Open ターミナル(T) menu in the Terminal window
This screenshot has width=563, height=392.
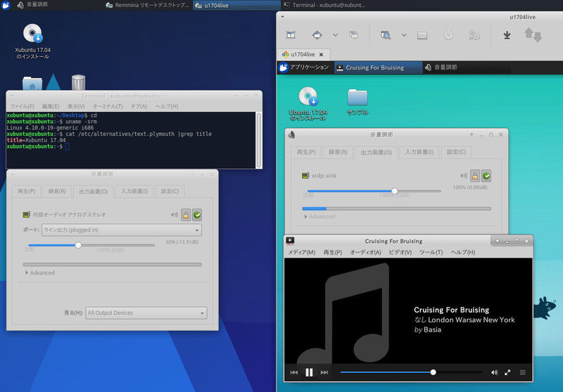click(x=108, y=106)
